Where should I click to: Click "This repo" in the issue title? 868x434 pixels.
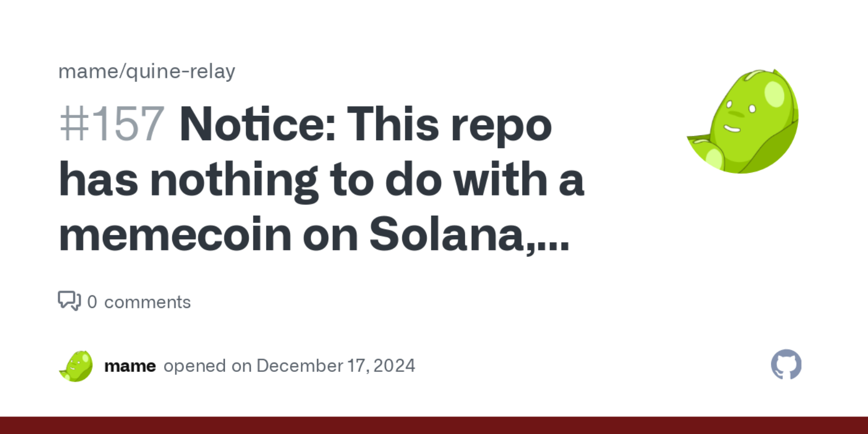(x=449, y=125)
